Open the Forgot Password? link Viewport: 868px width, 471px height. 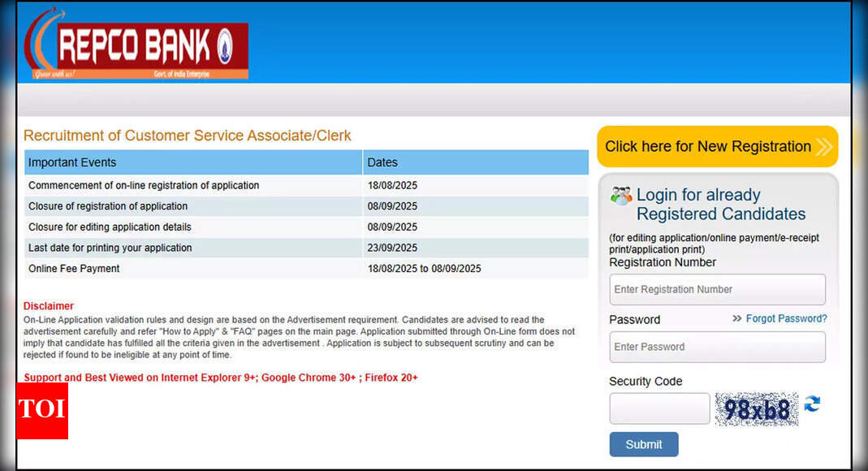click(x=786, y=318)
